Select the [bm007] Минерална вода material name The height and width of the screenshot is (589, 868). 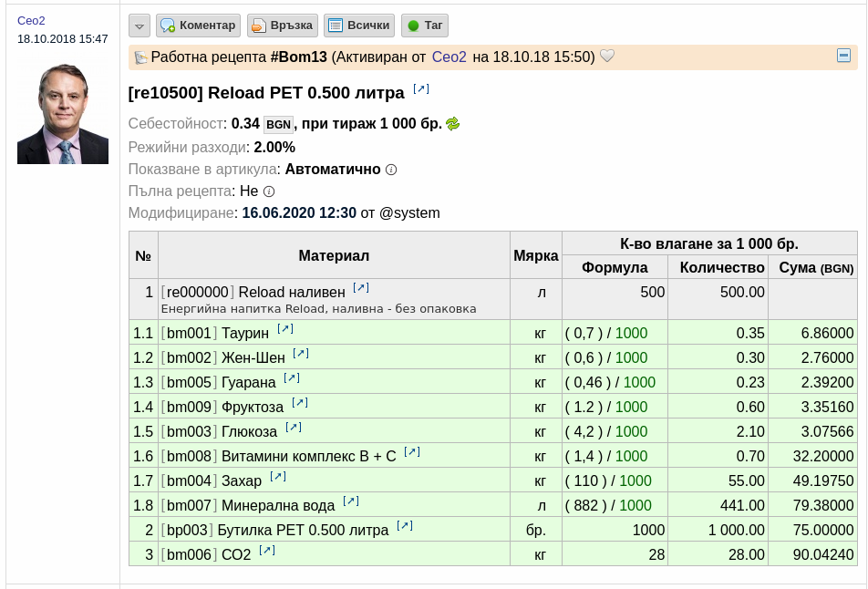tap(248, 505)
